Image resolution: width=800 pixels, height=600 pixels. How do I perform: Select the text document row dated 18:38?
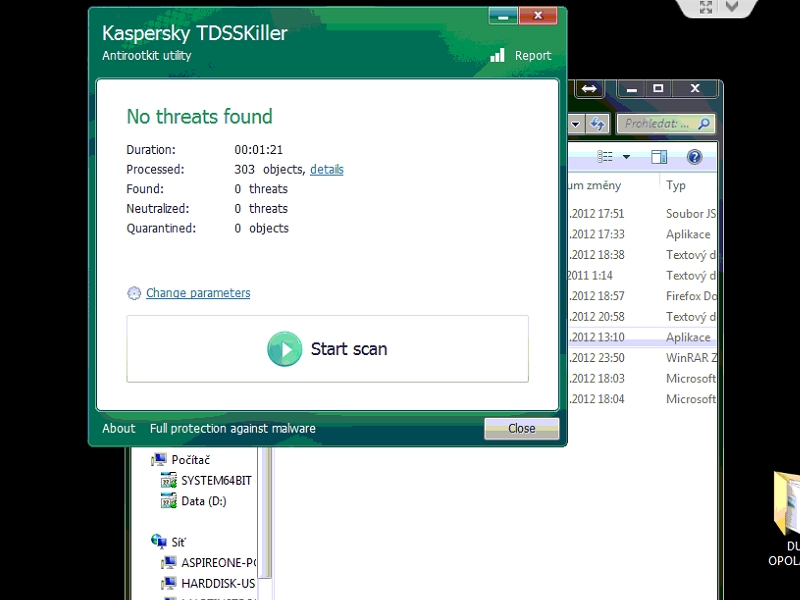[x=642, y=255]
